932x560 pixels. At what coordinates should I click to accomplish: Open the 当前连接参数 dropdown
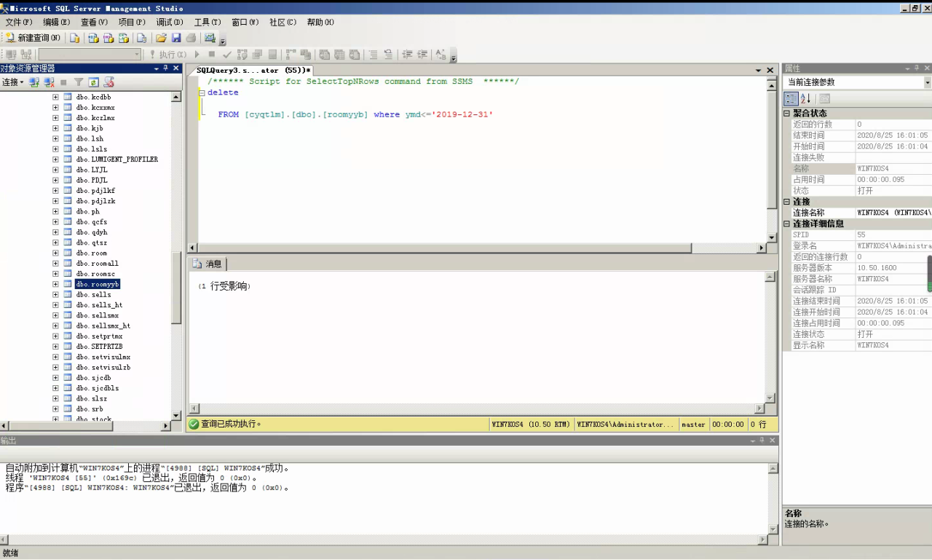click(927, 83)
